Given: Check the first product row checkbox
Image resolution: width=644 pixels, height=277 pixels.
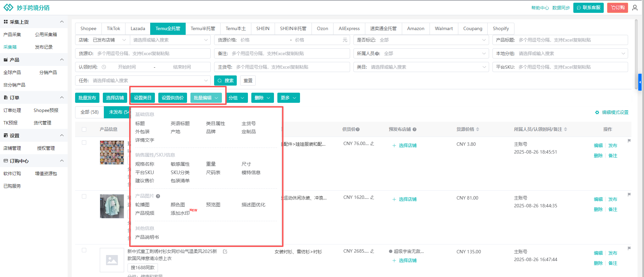Looking at the screenshot, I should pos(84,143).
